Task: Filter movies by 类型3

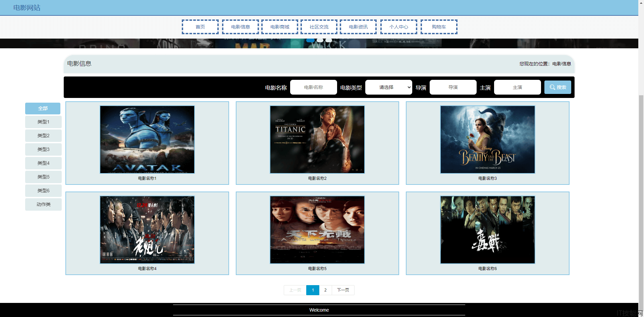Action: coord(43,149)
